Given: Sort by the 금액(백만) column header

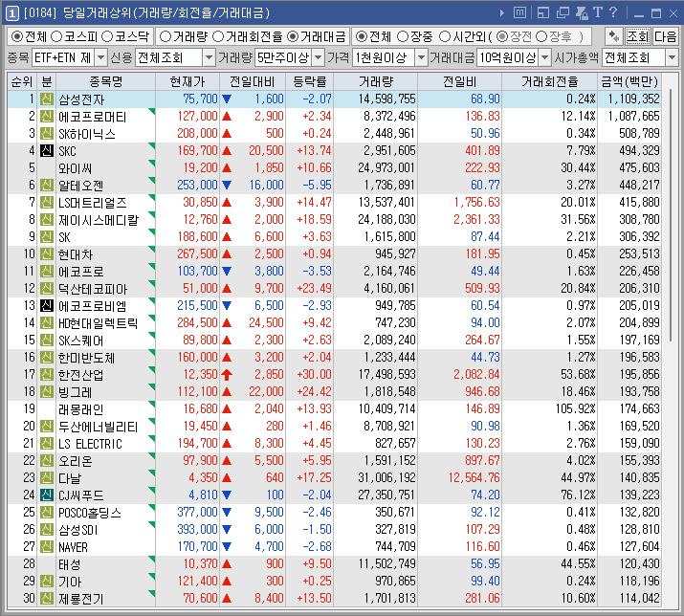Looking at the screenshot, I should 629,81.
